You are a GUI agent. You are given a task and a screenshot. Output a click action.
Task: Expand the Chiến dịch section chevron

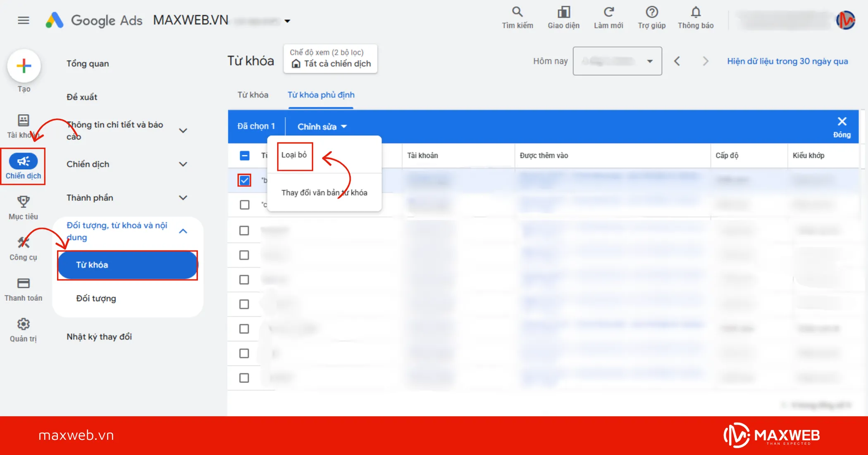pyautogui.click(x=183, y=164)
